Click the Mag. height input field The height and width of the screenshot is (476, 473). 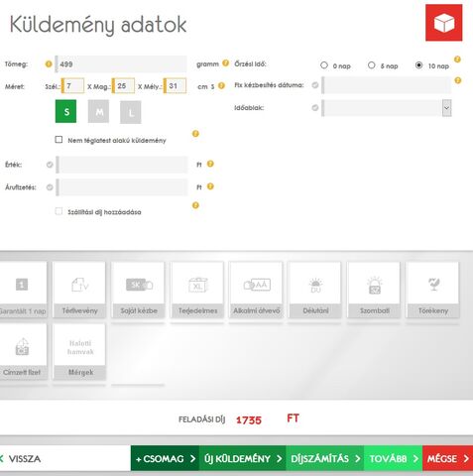click(x=123, y=86)
